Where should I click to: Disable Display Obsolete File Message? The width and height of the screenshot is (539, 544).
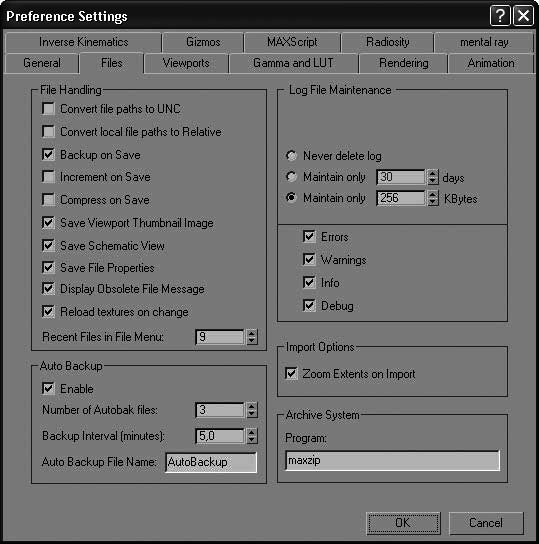pyautogui.click(x=48, y=289)
